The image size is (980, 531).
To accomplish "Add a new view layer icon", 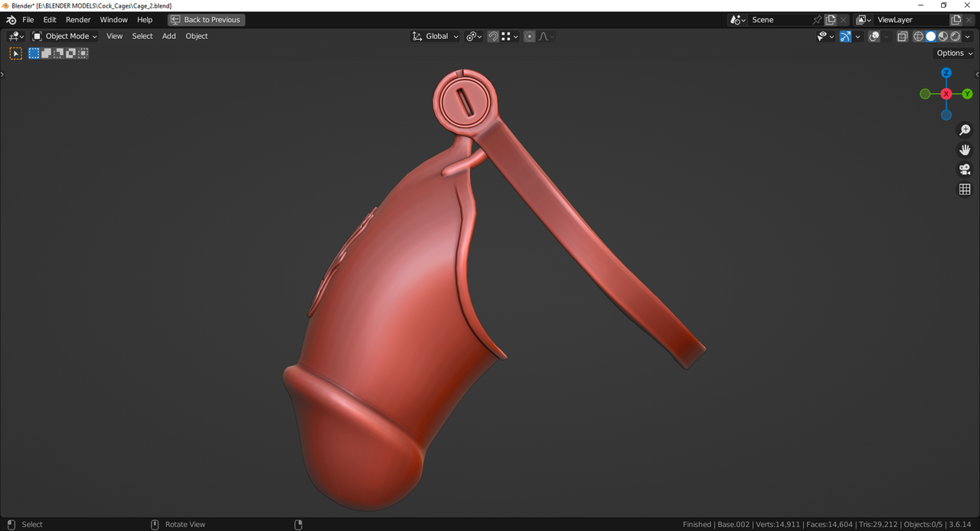I will click(956, 20).
